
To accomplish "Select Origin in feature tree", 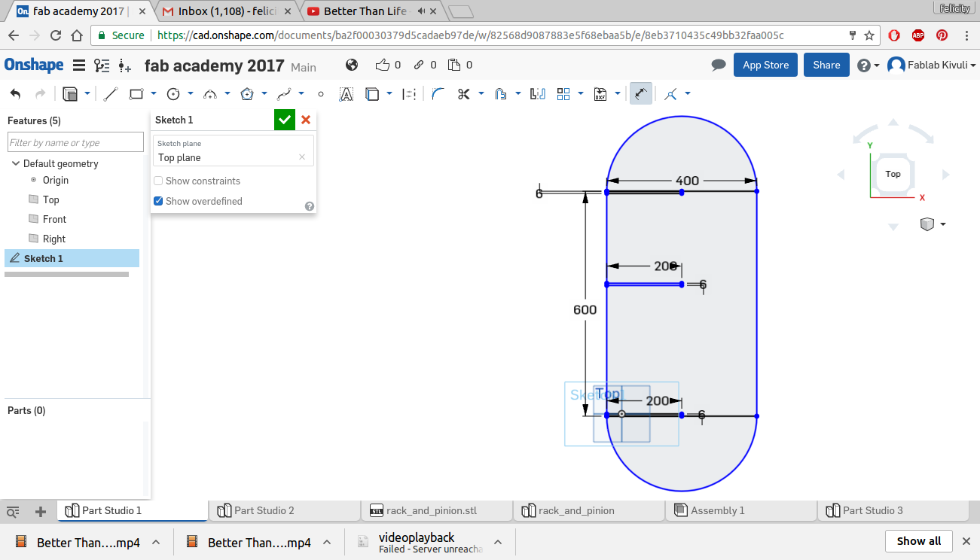I will click(x=56, y=180).
